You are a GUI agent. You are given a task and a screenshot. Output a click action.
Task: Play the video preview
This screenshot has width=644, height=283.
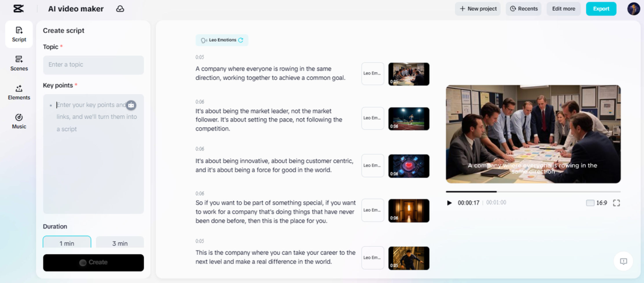(449, 203)
